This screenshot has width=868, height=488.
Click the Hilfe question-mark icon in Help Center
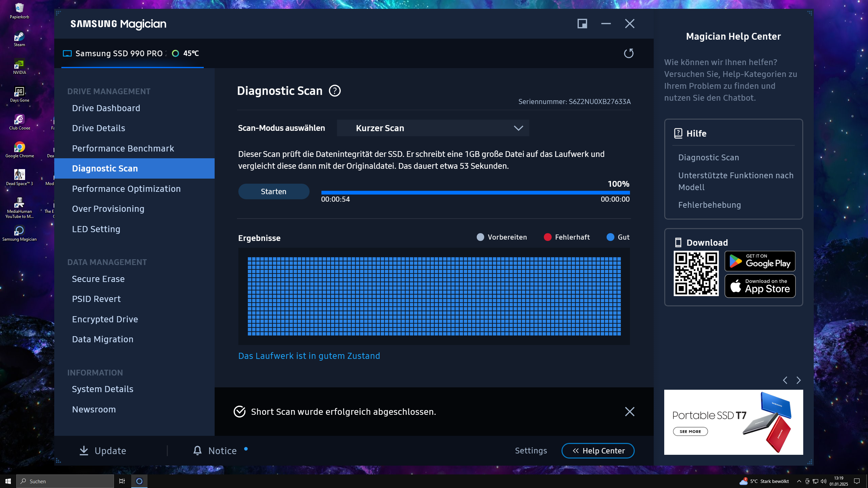[x=678, y=133]
